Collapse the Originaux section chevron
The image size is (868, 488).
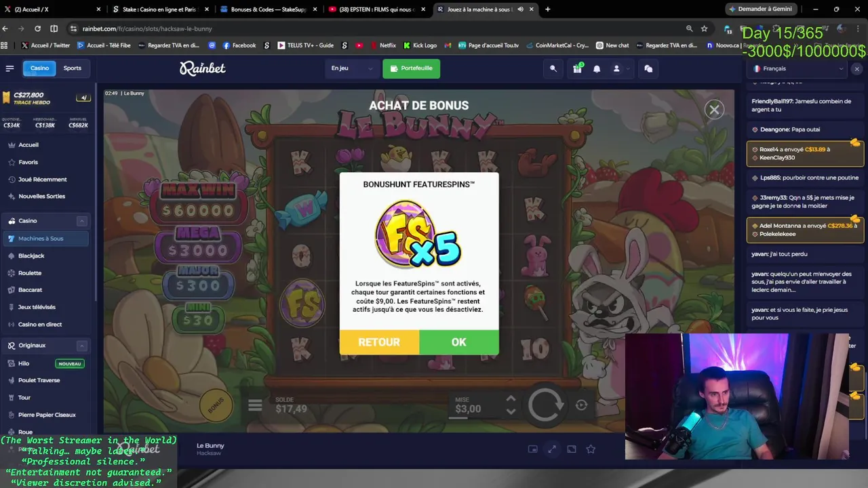click(x=81, y=346)
